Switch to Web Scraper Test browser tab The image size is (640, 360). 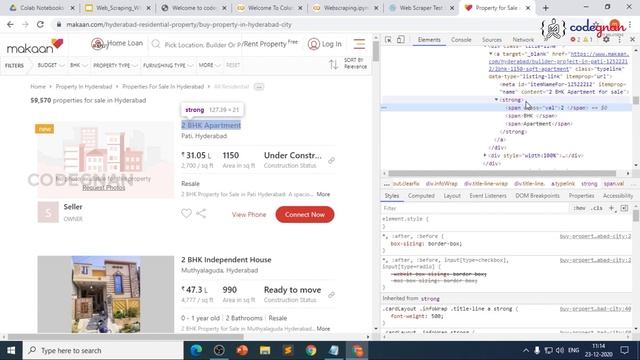click(422, 8)
